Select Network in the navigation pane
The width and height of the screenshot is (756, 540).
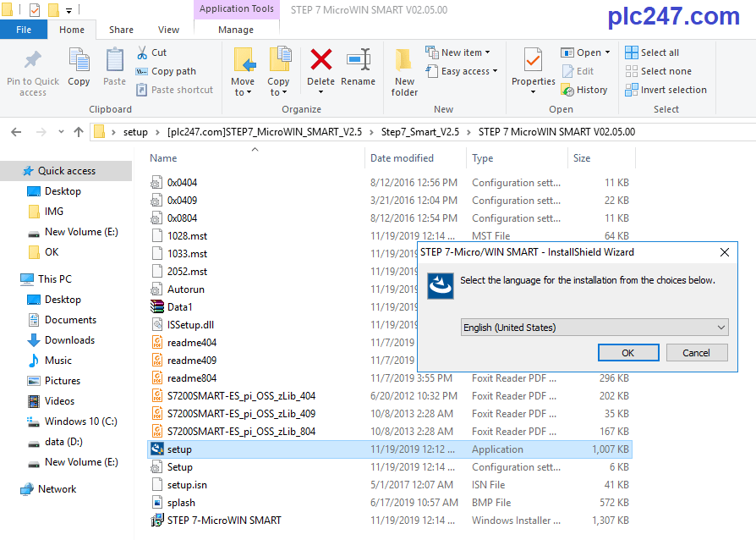point(57,489)
